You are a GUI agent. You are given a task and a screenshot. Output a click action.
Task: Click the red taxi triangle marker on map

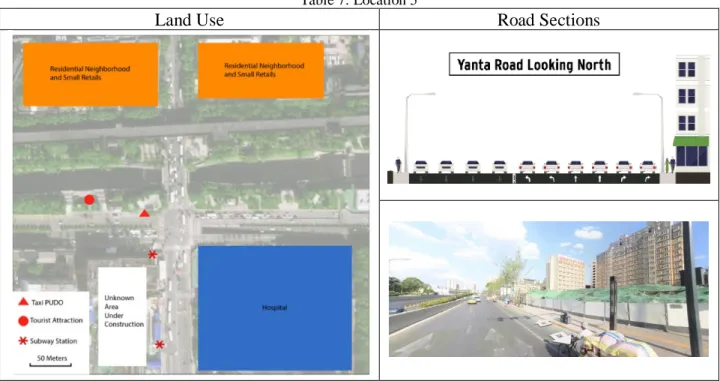tap(144, 213)
